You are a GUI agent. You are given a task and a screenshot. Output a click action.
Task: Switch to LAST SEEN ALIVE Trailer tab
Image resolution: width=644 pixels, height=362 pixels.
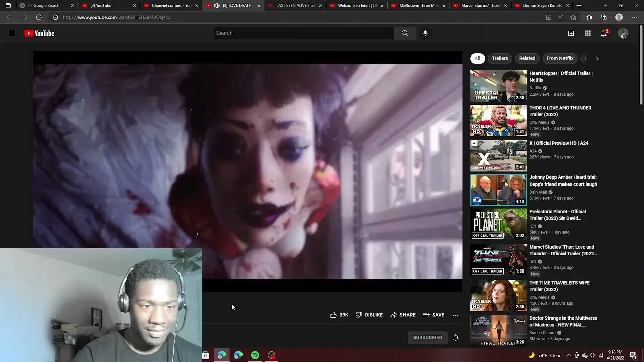(295, 6)
